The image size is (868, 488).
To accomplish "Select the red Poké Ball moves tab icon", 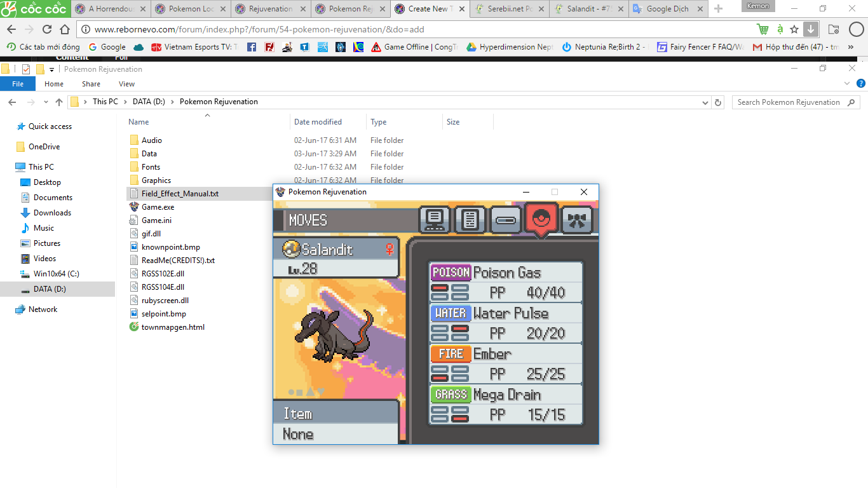I will pyautogui.click(x=541, y=220).
